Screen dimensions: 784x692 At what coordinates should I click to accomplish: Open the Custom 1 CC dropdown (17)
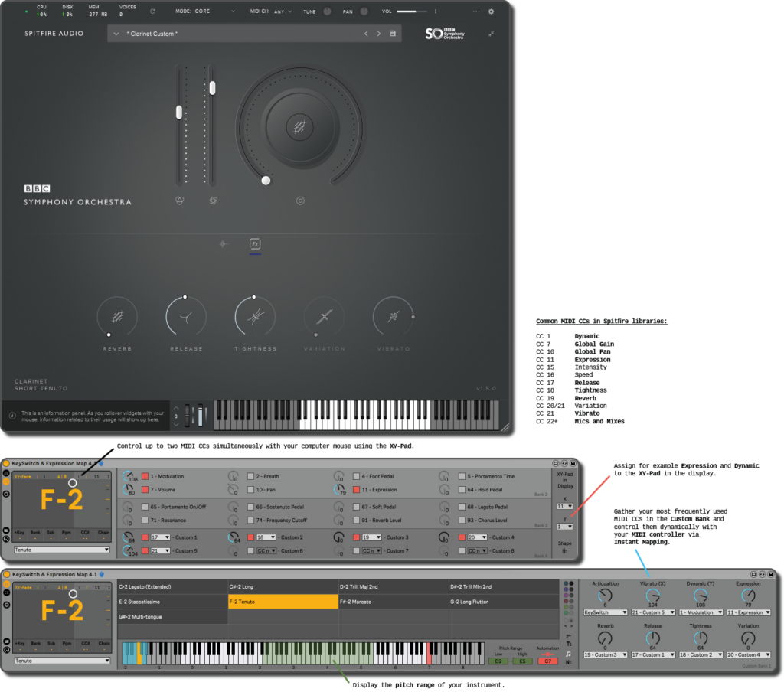[x=160, y=537]
